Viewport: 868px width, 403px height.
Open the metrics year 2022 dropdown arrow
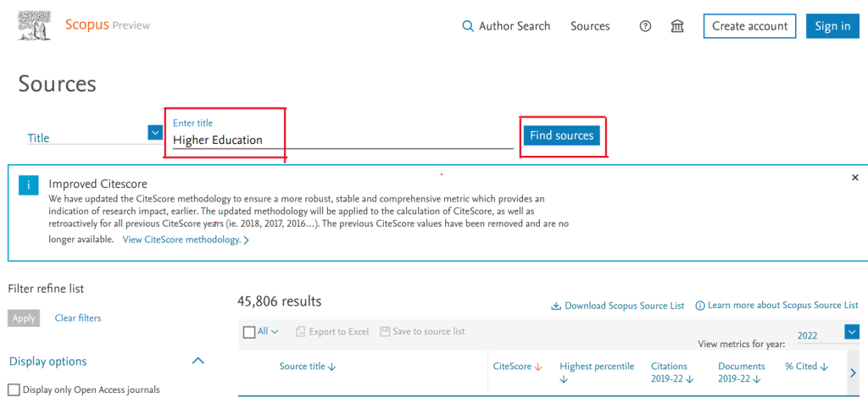coord(852,332)
